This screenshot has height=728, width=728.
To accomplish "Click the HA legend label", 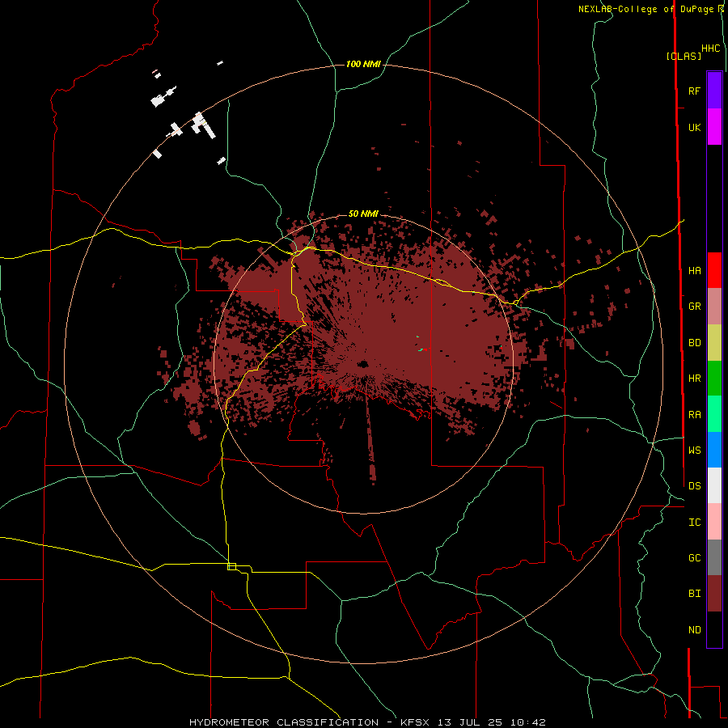I will click(x=694, y=271).
